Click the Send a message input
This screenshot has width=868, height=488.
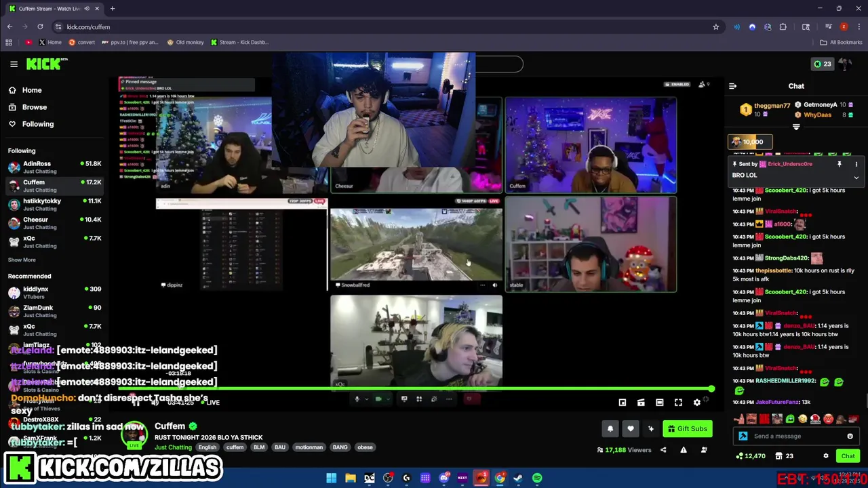pyautogui.click(x=797, y=436)
